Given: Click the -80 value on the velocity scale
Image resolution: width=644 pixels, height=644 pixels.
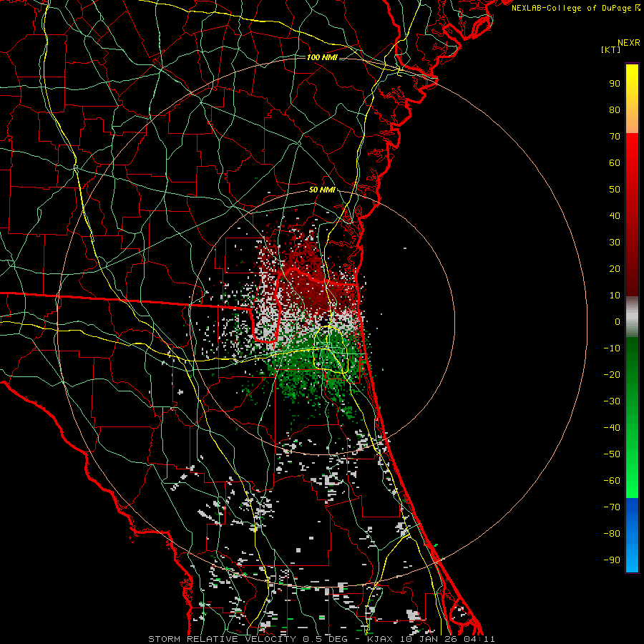Looking at the screenshot, I should [x=612, y=534].
